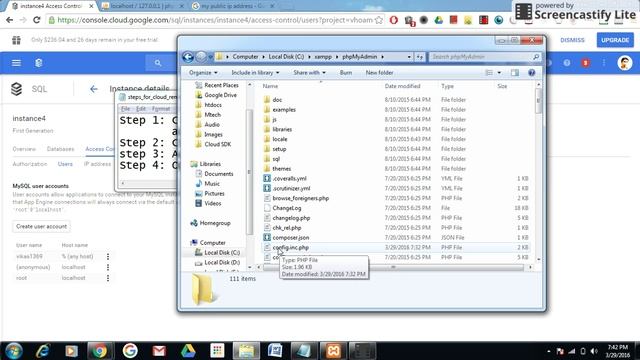Click the Burn toolbar button
Viewport: 640px width, 360px height.
click(346, 73)
